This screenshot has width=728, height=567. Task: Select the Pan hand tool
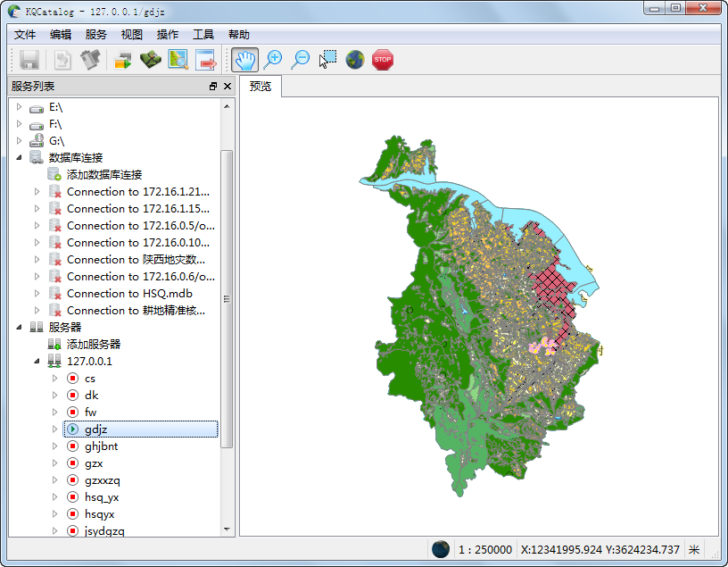click(245, 60)
